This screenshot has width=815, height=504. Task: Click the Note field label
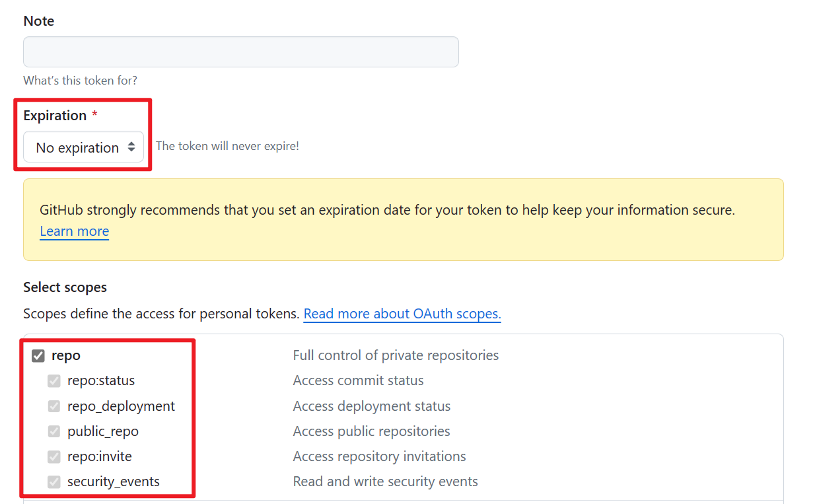(39, 21)
